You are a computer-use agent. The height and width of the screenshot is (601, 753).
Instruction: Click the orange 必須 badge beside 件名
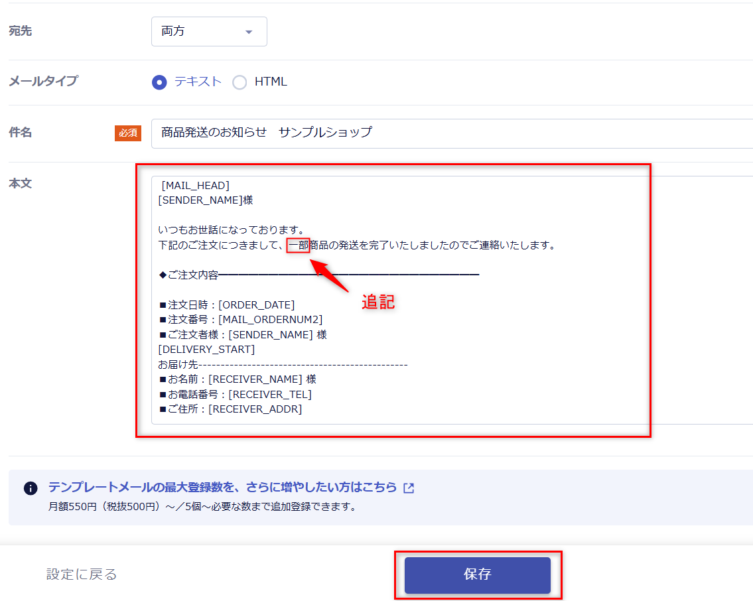128,133
